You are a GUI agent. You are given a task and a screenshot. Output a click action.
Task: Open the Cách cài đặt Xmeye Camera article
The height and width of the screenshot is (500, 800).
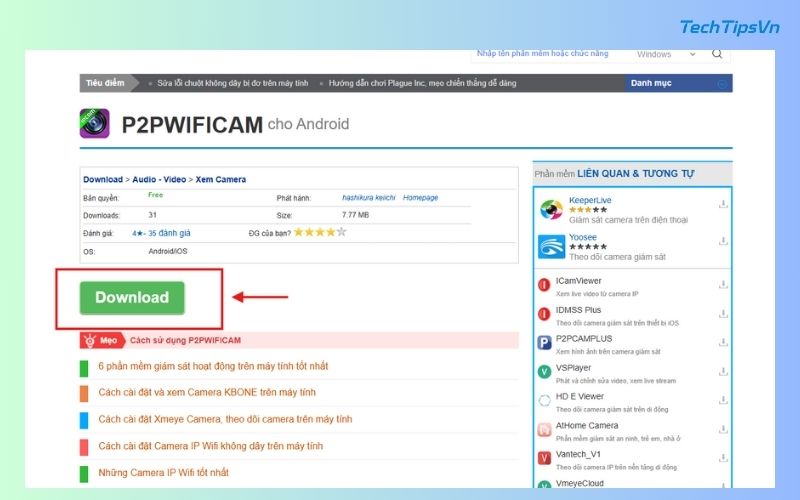pyautogui.click(x=225, y=419)
